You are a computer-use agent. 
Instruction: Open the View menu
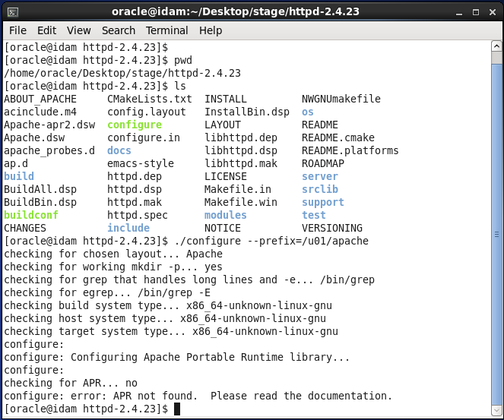click(x=79, y=30)
